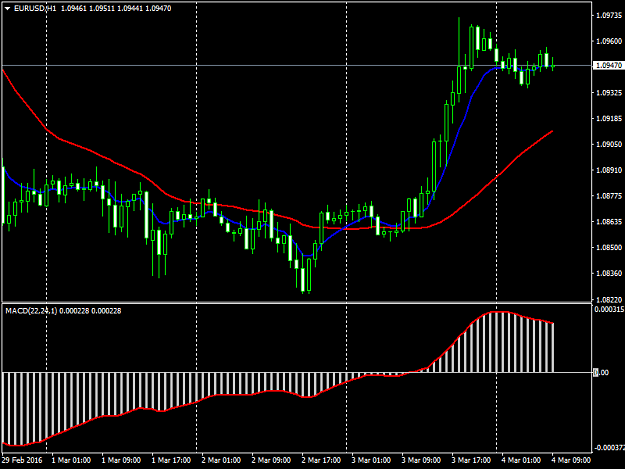Image resolution: width=625 pixels, height=469 pixels.
Task: Click the price scale value 1.08500
Action: [609, 247]
